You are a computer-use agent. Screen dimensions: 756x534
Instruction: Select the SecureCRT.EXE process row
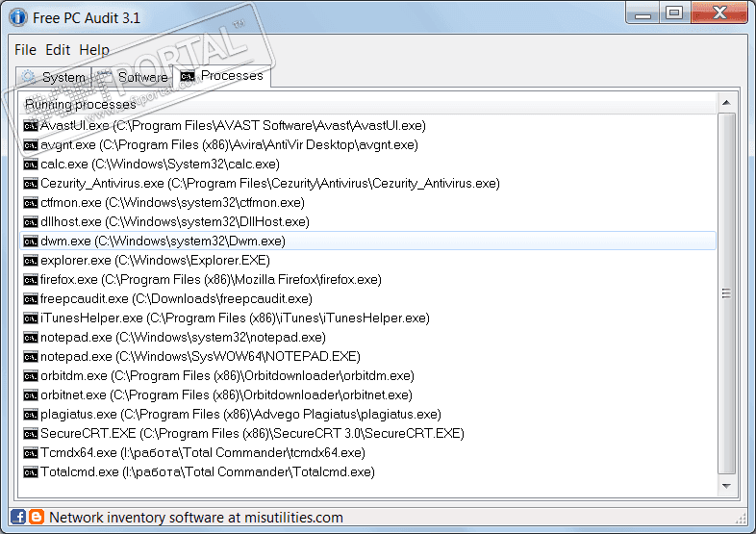tap(367, 434)
